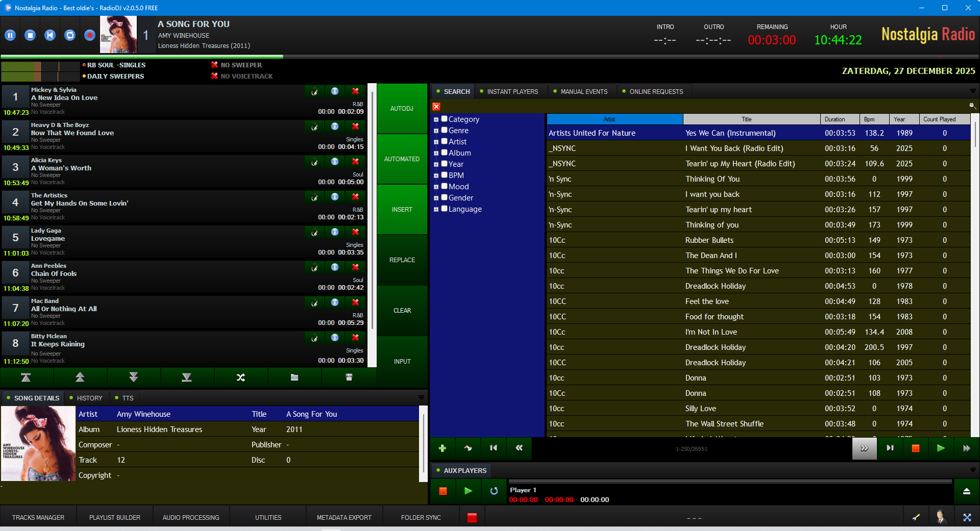Move selected track to top of playlist
The height and width of the screenshot is (531, 980).
pyautogui.click(x=27, y=377)
